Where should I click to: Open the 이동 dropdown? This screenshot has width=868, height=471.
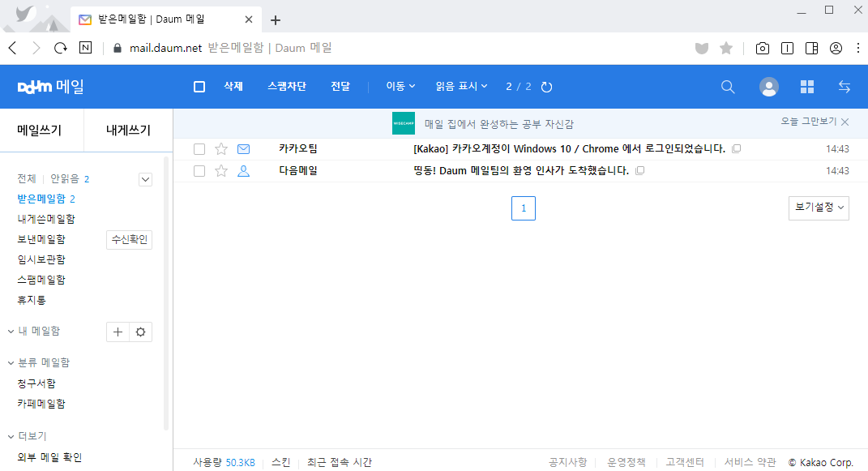click(x=400, y=87)
